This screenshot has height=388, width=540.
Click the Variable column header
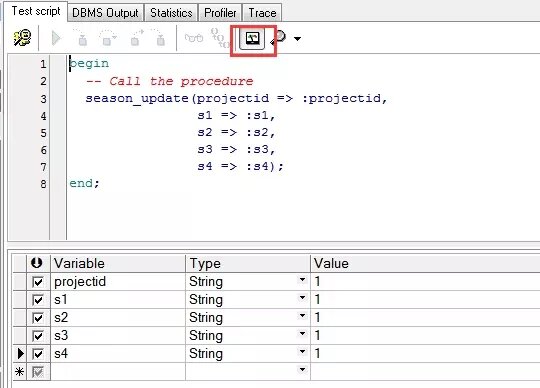tap(118, 264)
